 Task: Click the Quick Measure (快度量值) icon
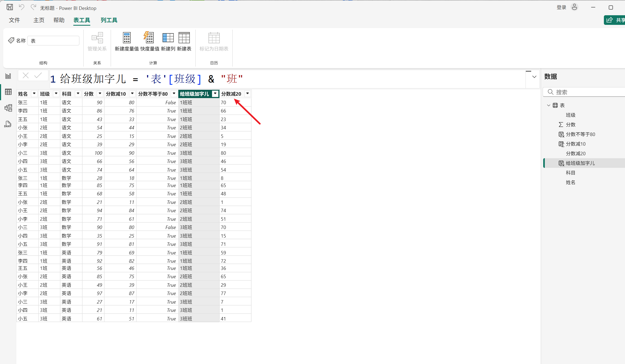(x=149, y=38)
